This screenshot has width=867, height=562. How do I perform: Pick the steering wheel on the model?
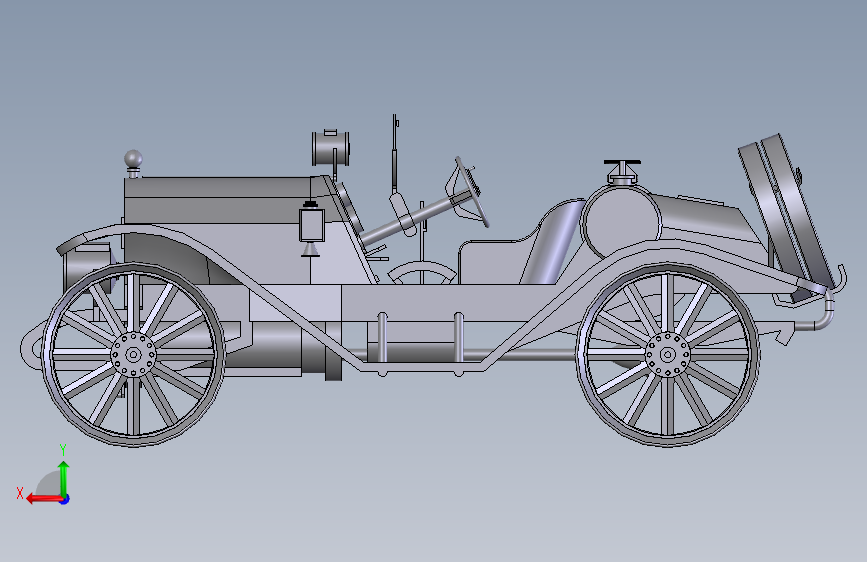tap(472, 192)
